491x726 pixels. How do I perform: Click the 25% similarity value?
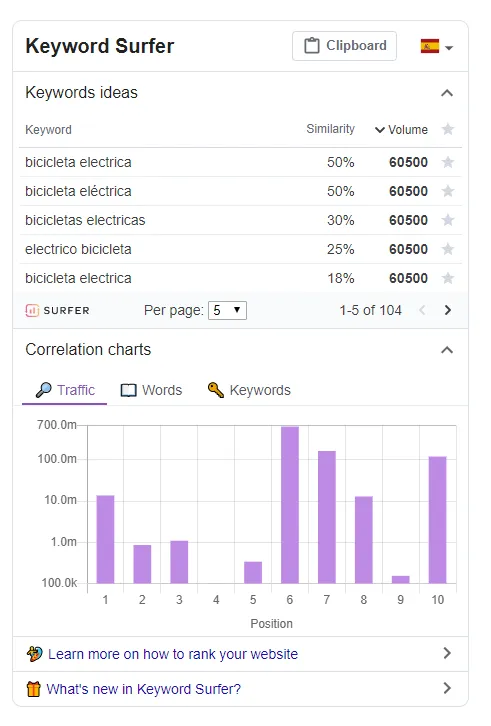pyautogui.click(x=340, y=249)
